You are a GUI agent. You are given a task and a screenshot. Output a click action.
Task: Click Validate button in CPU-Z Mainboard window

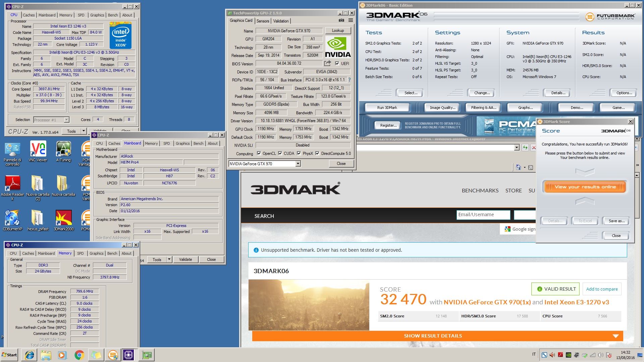point(185,259)
